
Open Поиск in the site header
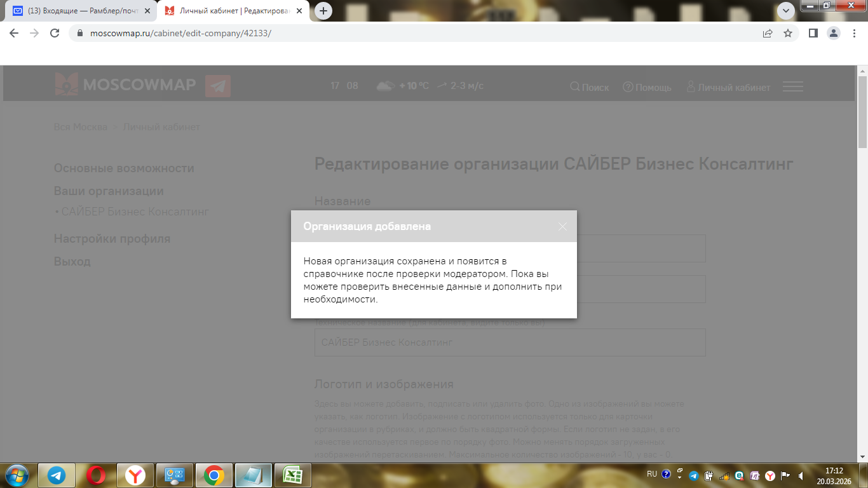coord(590,87)
